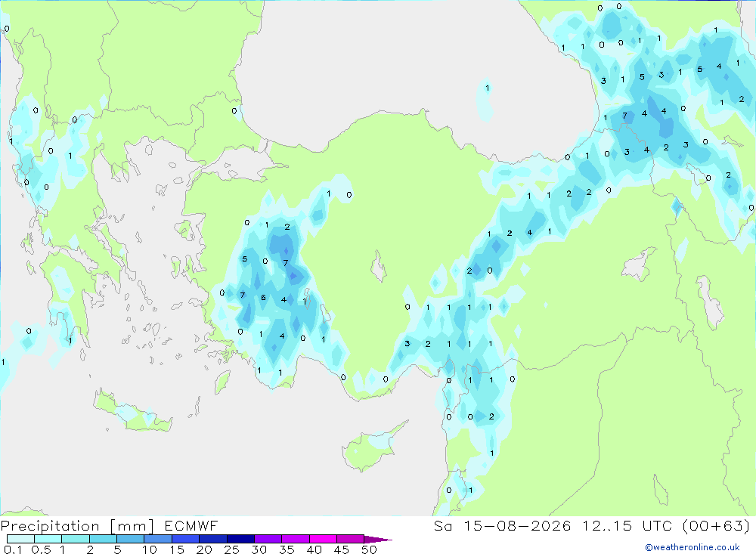
Task: Pick the 1–2 mm legend color segment
Action: [75, 539]
